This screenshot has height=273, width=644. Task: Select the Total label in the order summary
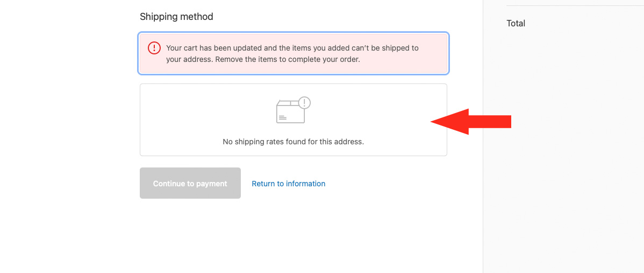516,24
